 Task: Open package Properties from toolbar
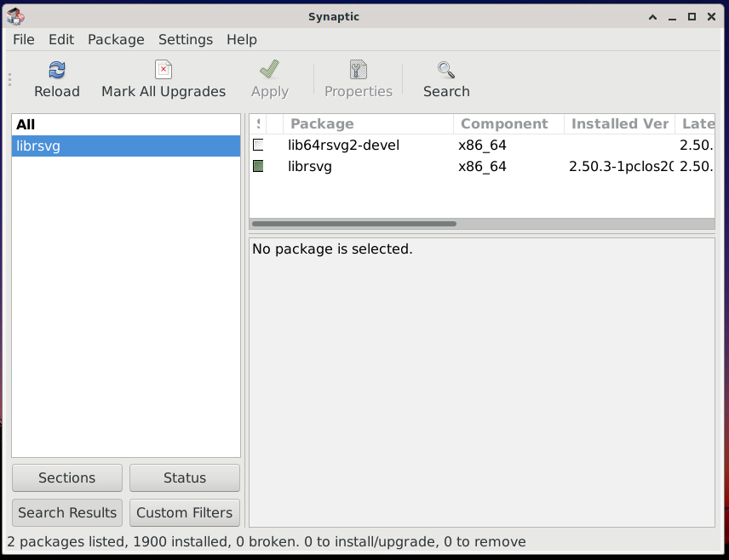point(358,80)
